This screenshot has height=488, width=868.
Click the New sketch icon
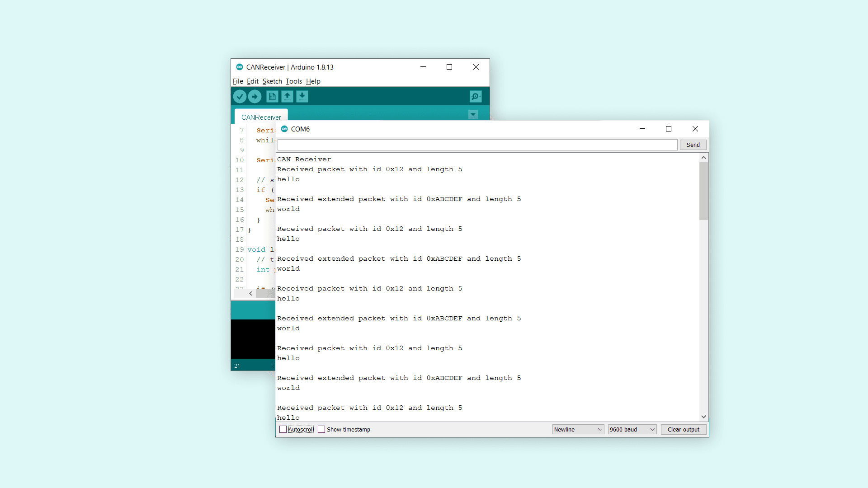(x=272, y=96)
